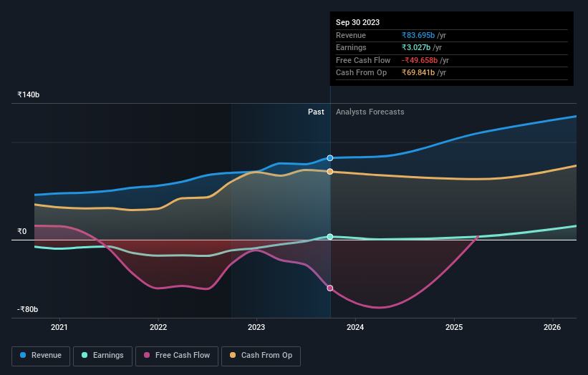Click the 2025 x-axis label
Image resolution: width=588 pixels, height=375 pixels.
pyautogui.click(x=454, y=327)
